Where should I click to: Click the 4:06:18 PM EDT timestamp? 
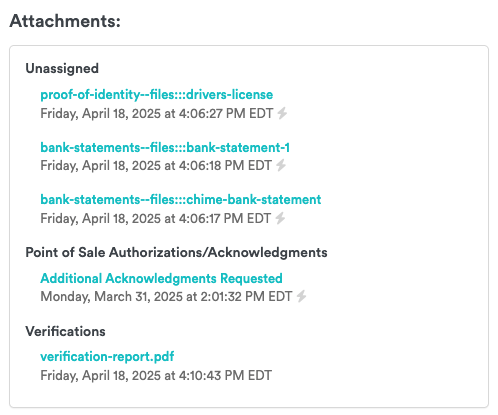[x=156, y=165]
